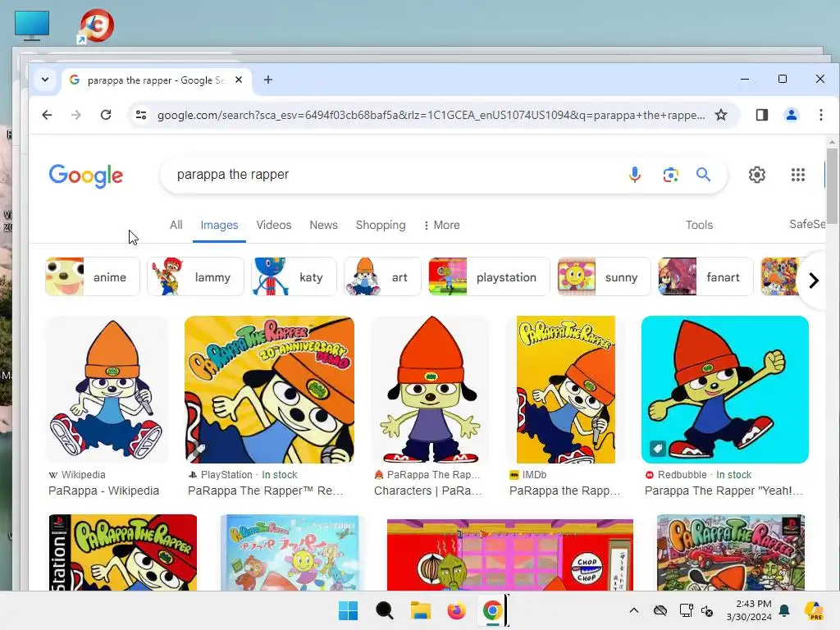This screenshot has height=630, width=840.
Task: Filter images by sunny chip
Action: [x=604, y=276]
